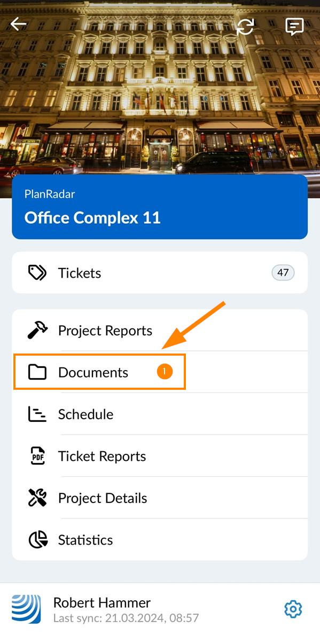
Task: Tap the Schedule gantt icon
Action: (x=37, y=414)
